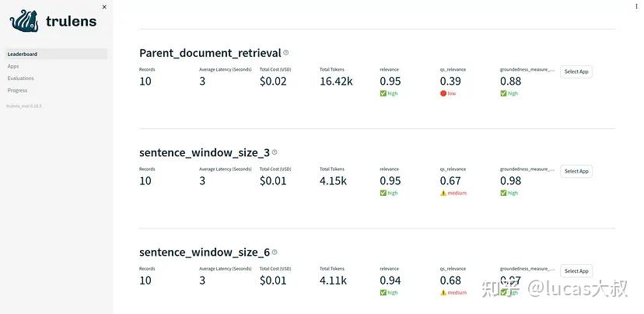Close the sidebar with the X icon
Screen dimensions: 644x314
pyautogui.click(x=104, y=7)
